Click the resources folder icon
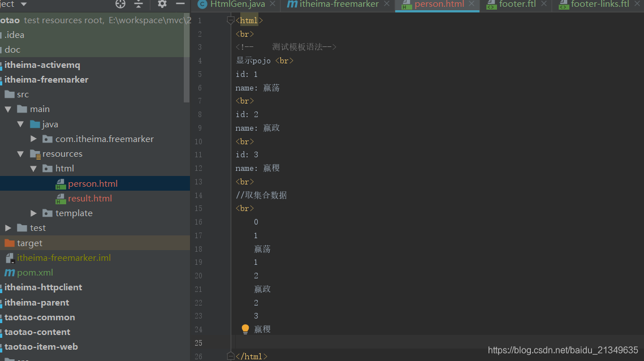 pyautogui.click(x=35, y=154)
